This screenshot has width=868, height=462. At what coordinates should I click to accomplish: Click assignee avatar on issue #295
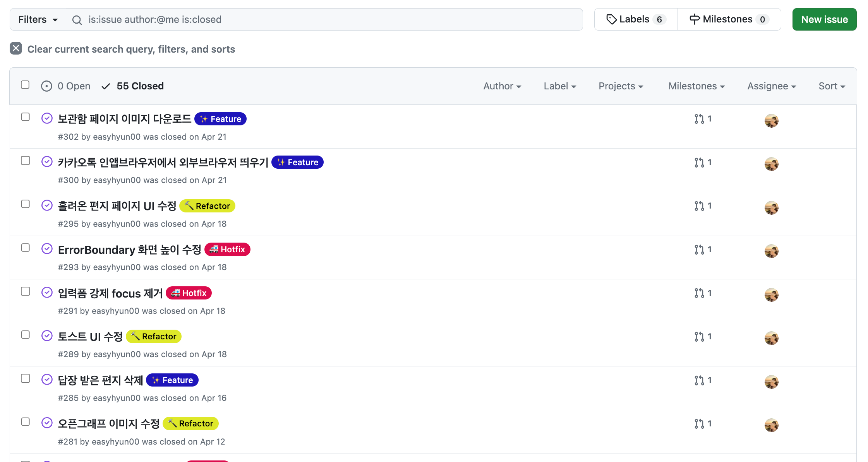click(x=771, y=208)
